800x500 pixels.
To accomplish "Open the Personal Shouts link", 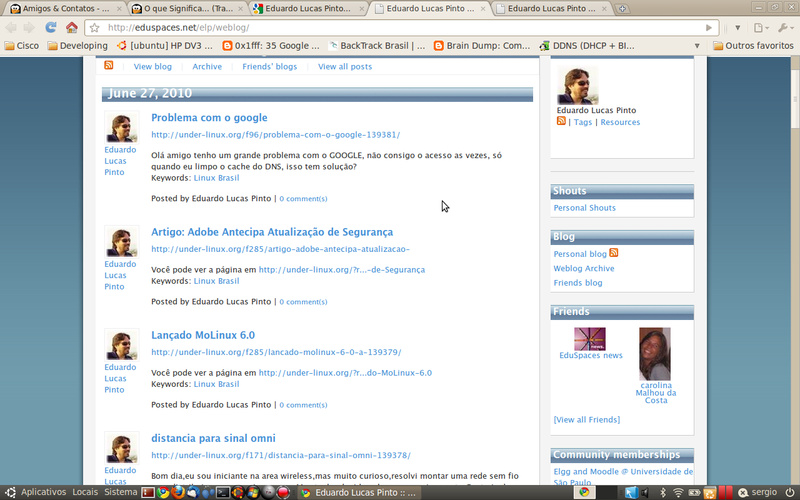I will (585, 208).
